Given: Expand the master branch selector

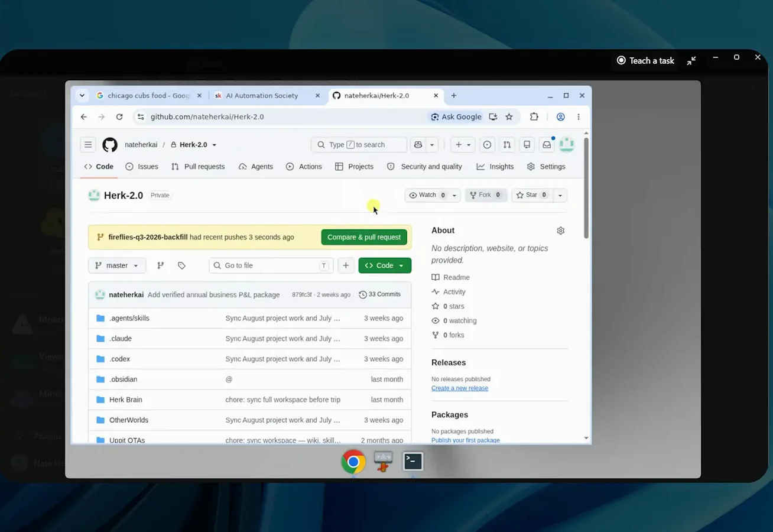Looking at the screenshot, I should tap(116, 265).
